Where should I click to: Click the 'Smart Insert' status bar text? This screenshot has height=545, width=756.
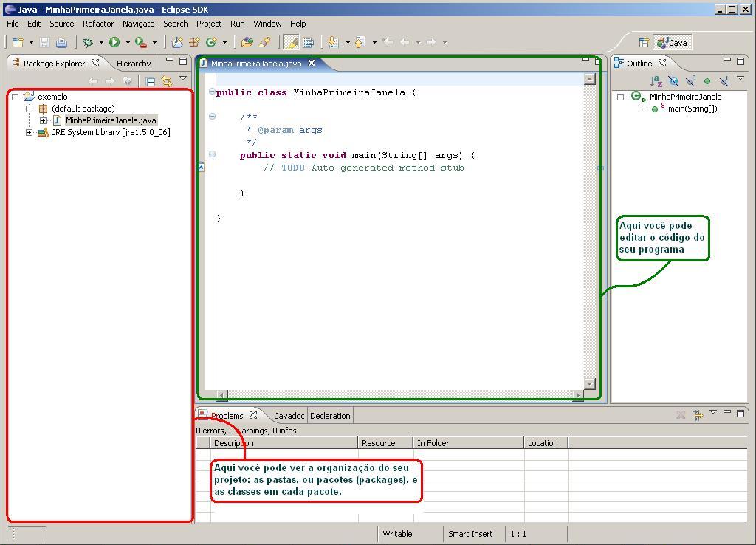(470, 534)
